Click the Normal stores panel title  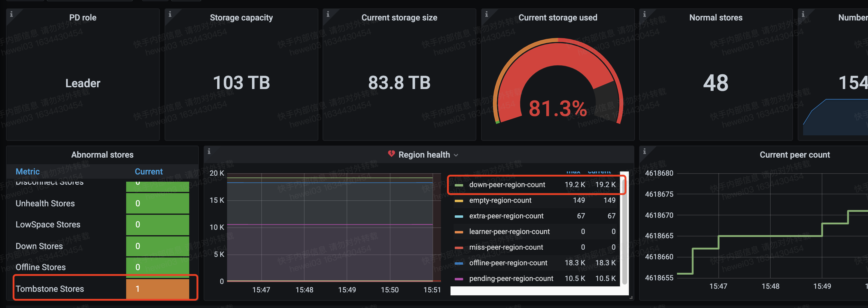tap(715, 17)
